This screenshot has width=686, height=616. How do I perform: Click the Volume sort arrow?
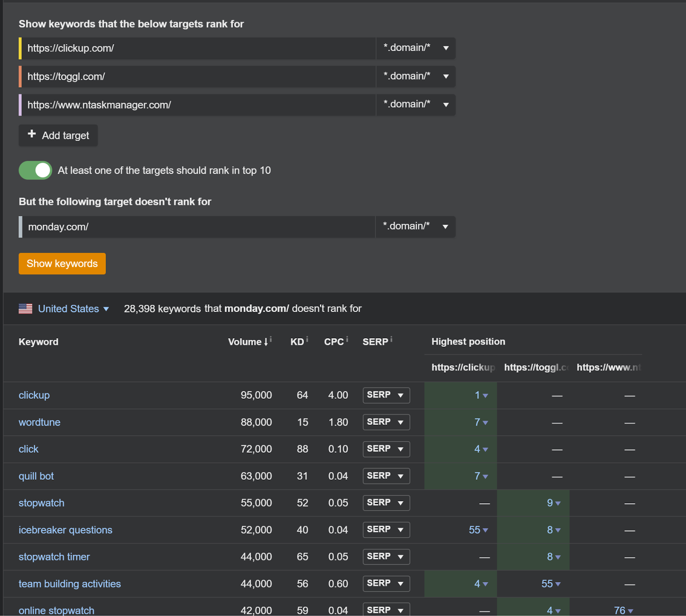pyautogui.click(x=266, y=342)
